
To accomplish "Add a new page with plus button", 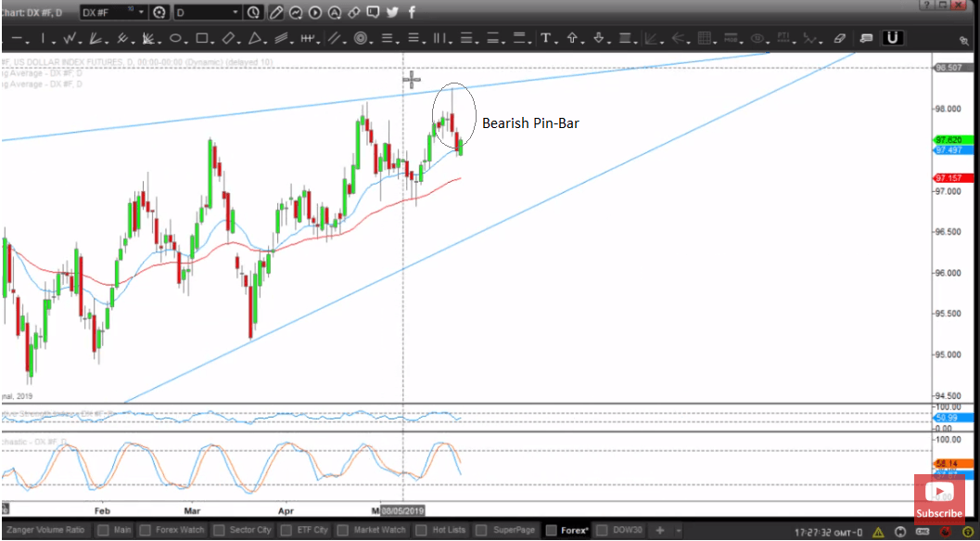I will click(x=660, y=531).
